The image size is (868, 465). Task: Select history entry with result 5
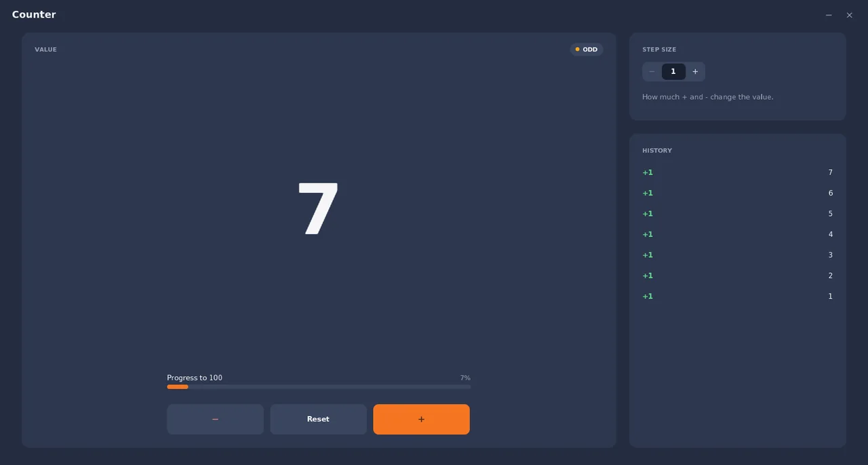(x=737, y=214)
